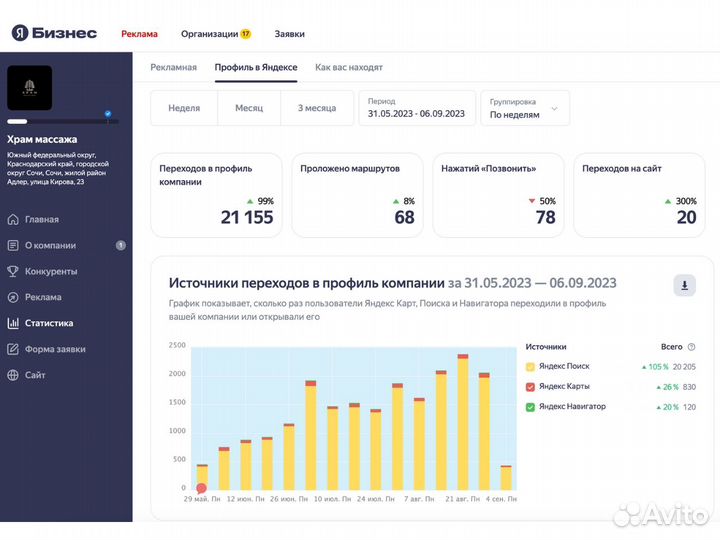Select the Месяц period button
720x540 pixels.
tap(249, 108)
